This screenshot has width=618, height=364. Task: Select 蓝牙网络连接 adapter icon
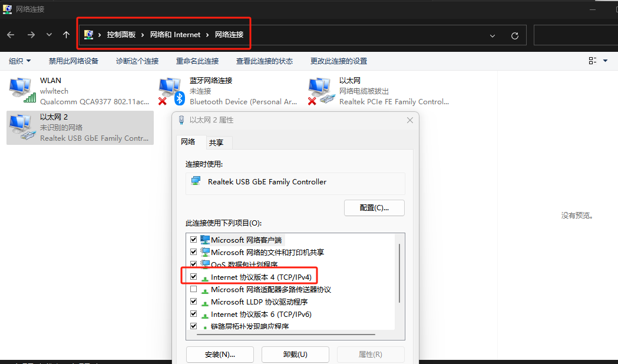pyautogui.click(x=172, y=91)
